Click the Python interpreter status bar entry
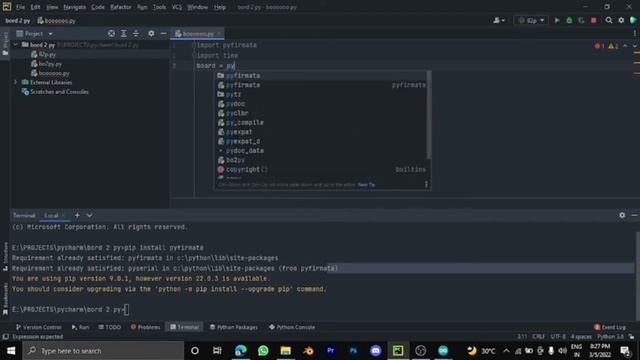The height and width of the screenshot is (360, 640). [x=611, y=337]
